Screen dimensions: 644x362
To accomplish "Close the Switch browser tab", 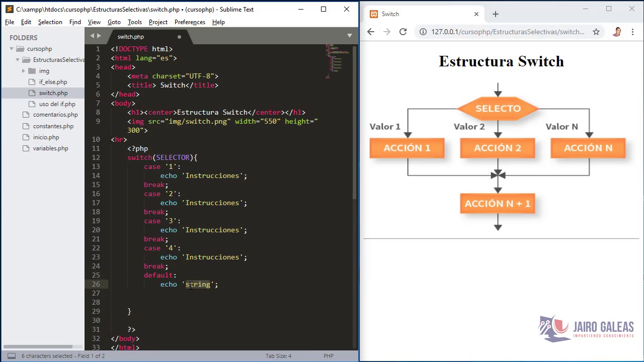I will coord(476,14).
